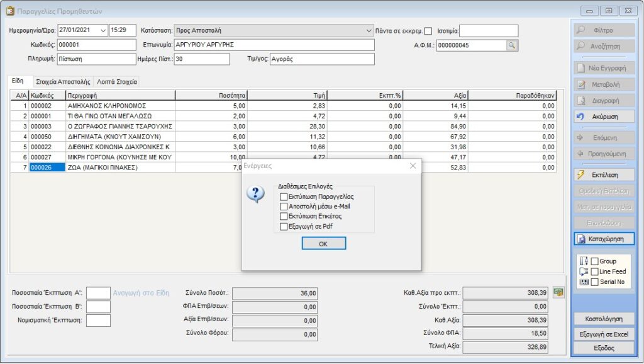The image size is (644, 364).
Task: Click the A.Φ.Μ. search magnifier icon
Action: tap(512, 45)
